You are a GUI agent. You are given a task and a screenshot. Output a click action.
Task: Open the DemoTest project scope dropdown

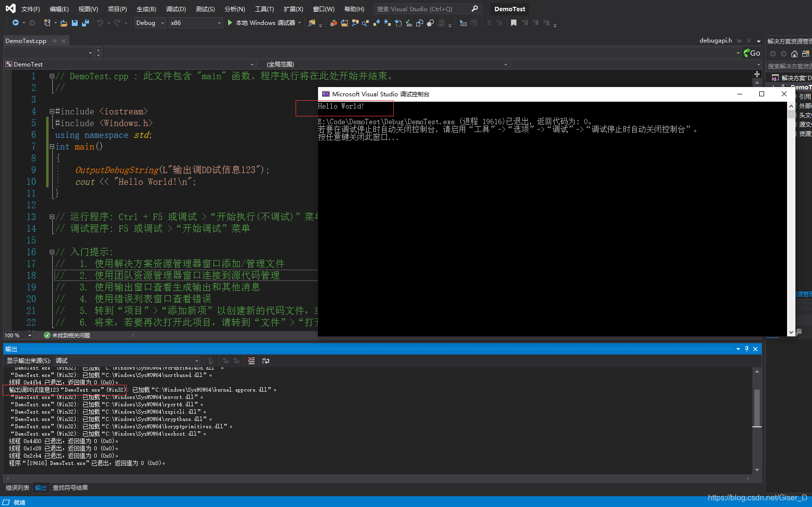pos(129,65)
